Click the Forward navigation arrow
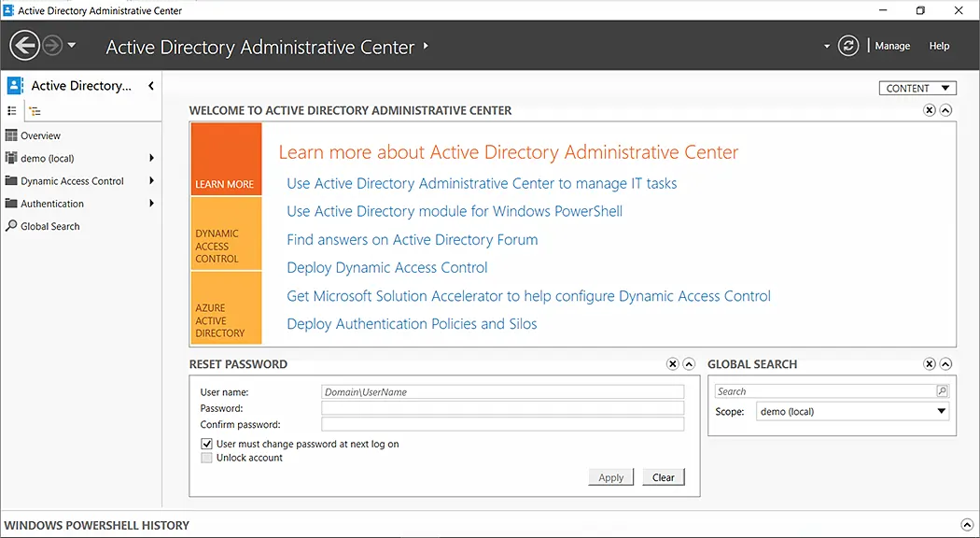Screen dimensions: 980x538 (x=52, y=46)
